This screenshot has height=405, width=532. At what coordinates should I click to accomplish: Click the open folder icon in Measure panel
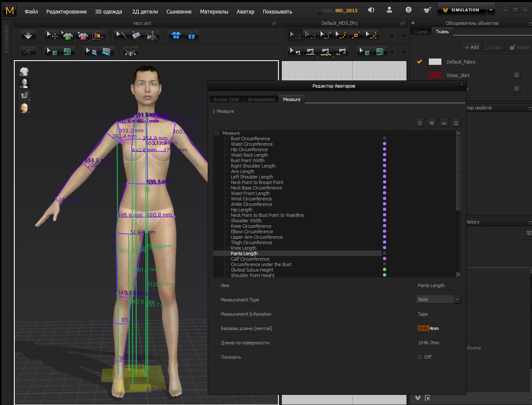pos(444,123)
